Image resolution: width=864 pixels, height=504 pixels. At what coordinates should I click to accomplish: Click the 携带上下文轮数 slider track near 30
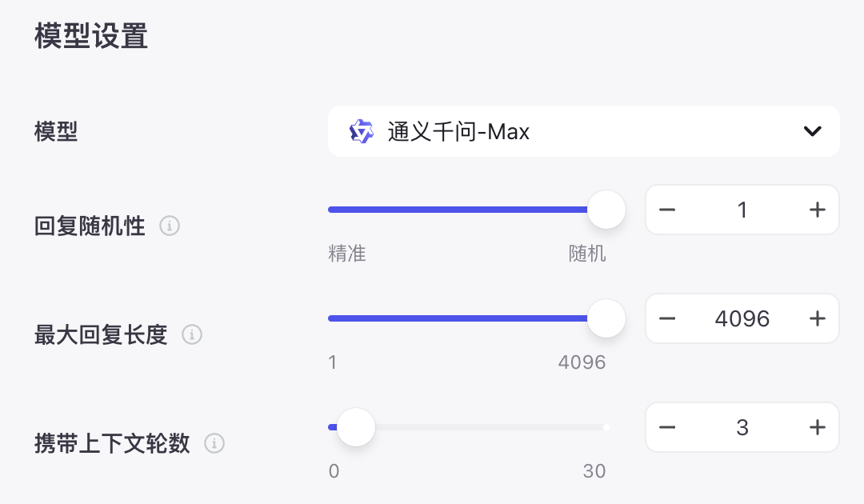tap(599, 427)
